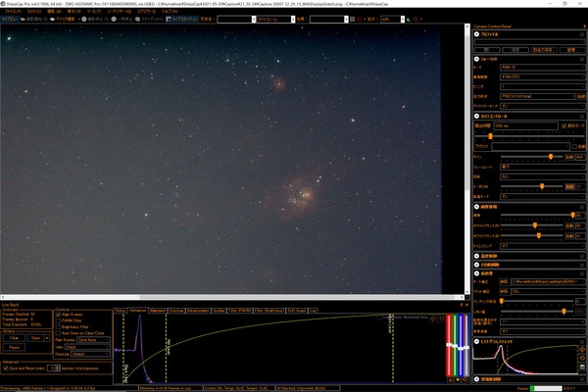Click the Clear button in Live Stack

click(12, 337)
